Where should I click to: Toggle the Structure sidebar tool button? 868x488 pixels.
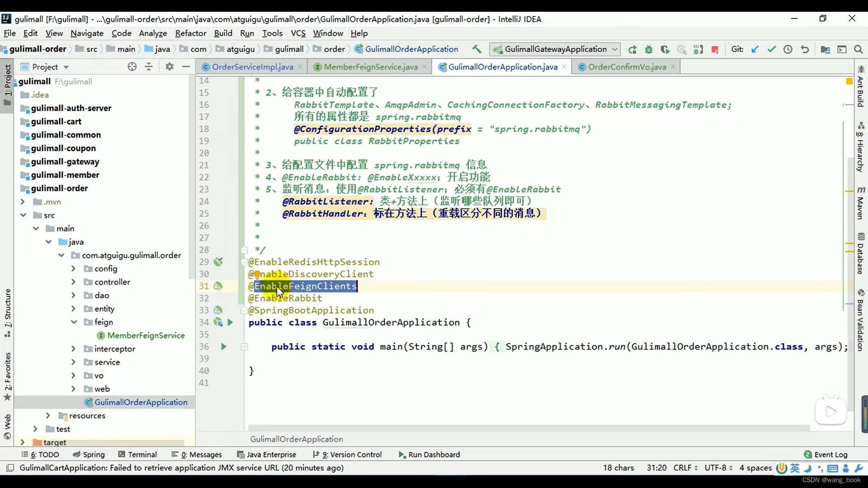tap(7, 313)
